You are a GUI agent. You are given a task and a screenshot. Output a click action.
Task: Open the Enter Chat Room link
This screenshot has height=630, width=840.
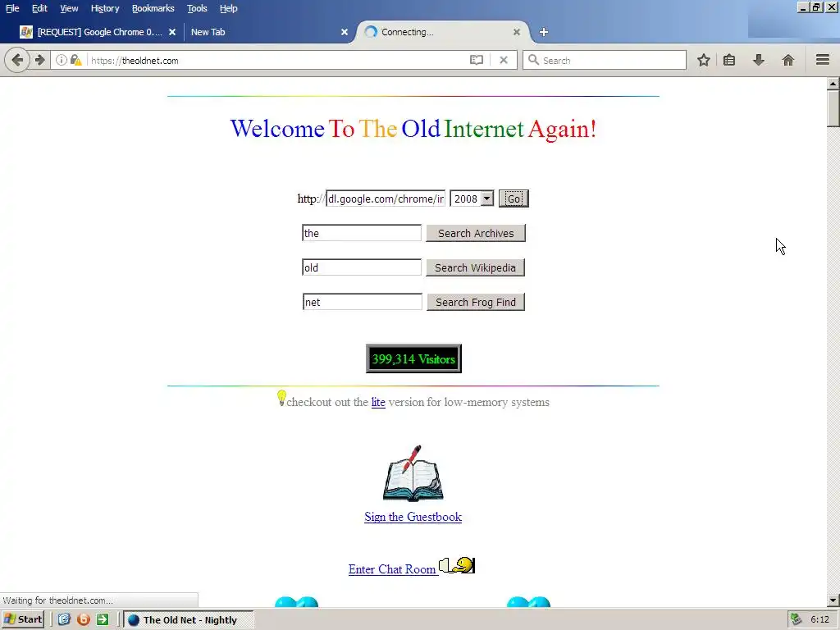pyautogui.click(x=392, y=569)
